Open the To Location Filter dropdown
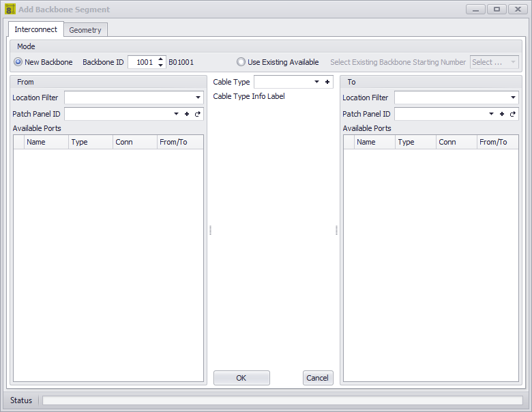 (x=513, y=98)
